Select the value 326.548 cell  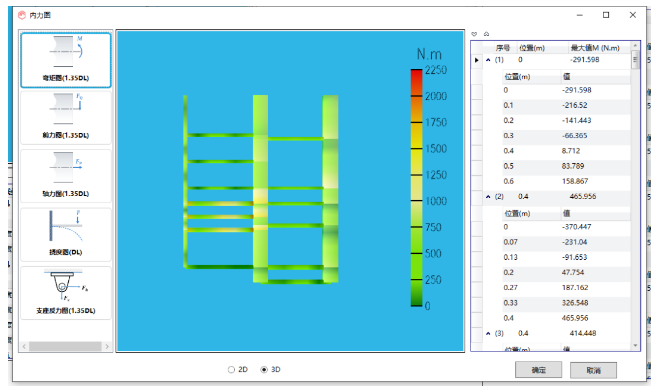[x=575, y=303]
